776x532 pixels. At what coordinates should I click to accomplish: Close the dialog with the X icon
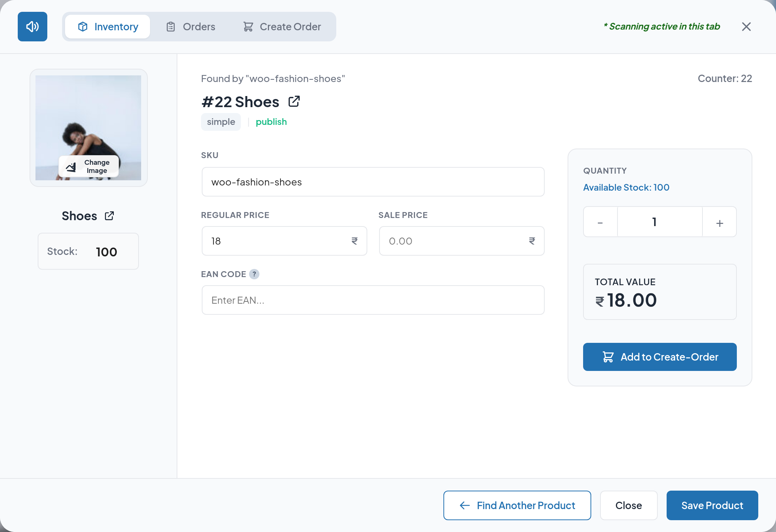[746, 27]
